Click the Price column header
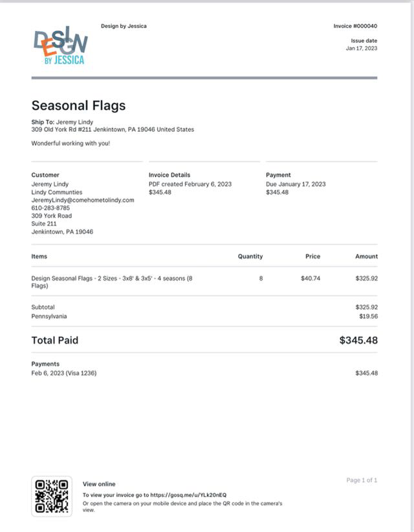This screenshot has height=532, width=414. [312, 257]
